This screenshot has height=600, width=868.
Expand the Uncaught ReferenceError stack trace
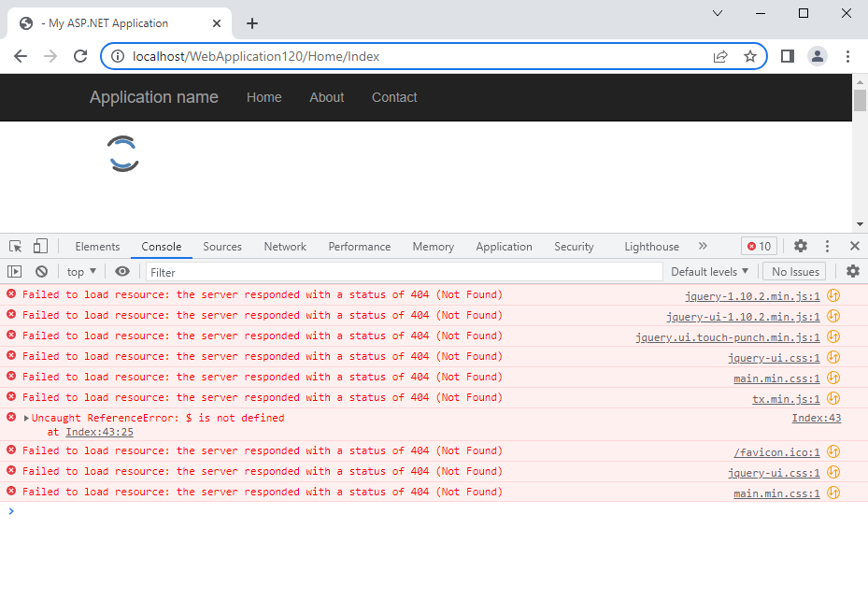click(26, 419)
